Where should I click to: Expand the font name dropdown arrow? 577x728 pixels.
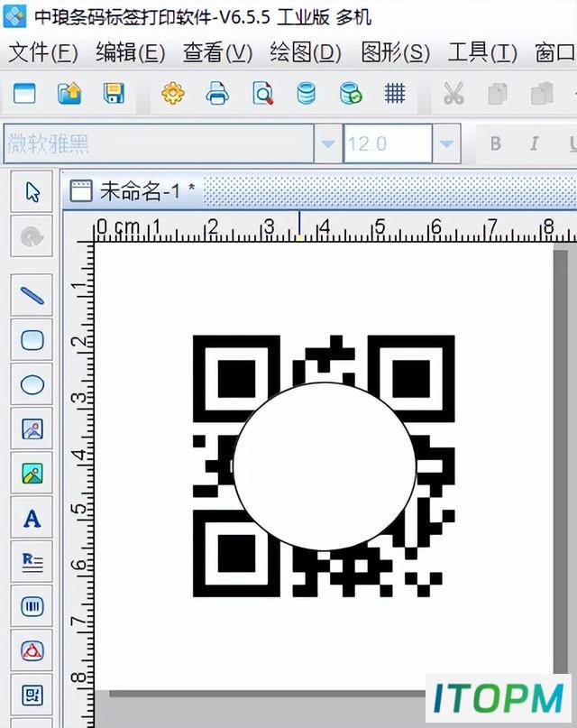328,143
